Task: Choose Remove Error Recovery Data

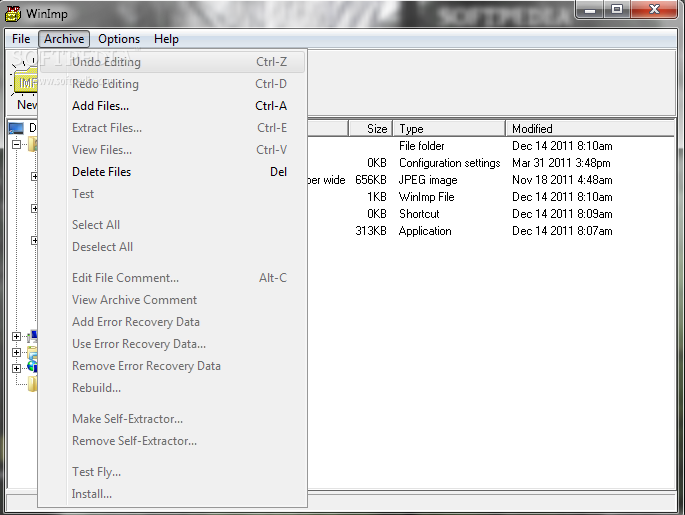Action: tap(172, 366)
